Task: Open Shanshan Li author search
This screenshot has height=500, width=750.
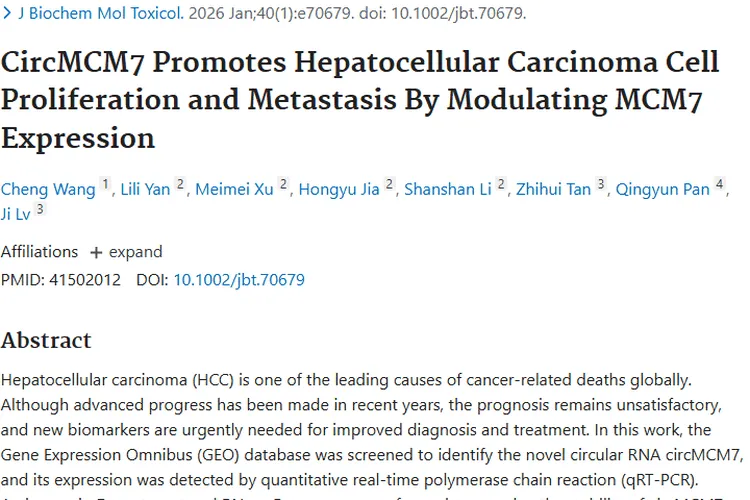Action: (x=449, y=189)
